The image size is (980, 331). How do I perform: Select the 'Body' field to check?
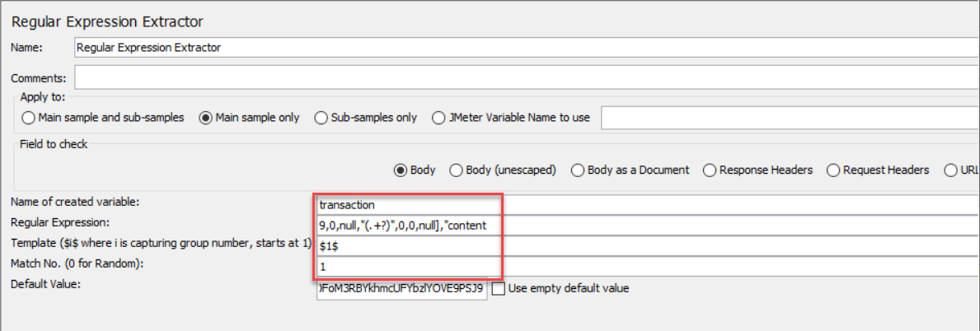point(401,170)
